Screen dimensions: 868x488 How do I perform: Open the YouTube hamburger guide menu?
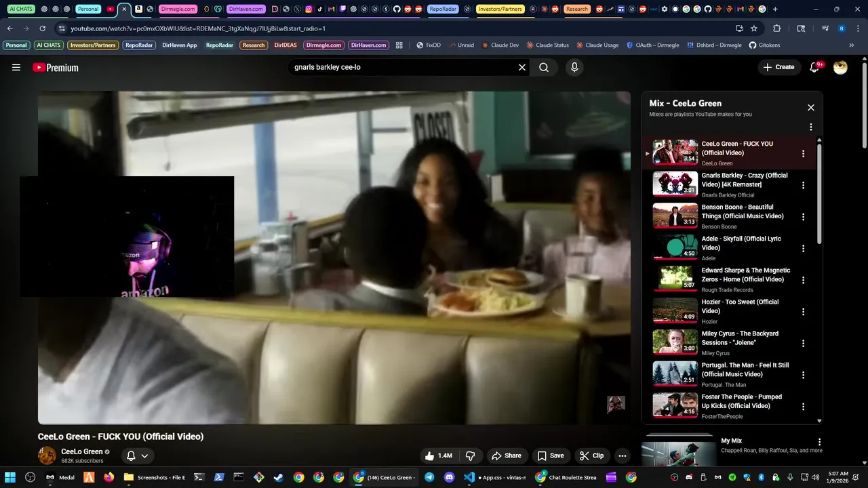(16, 67)
